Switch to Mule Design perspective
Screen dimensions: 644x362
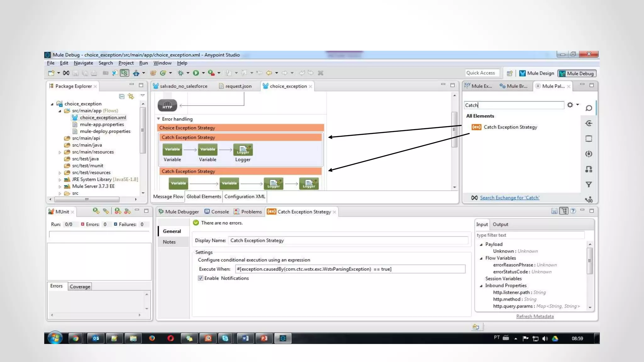point(537,73)
